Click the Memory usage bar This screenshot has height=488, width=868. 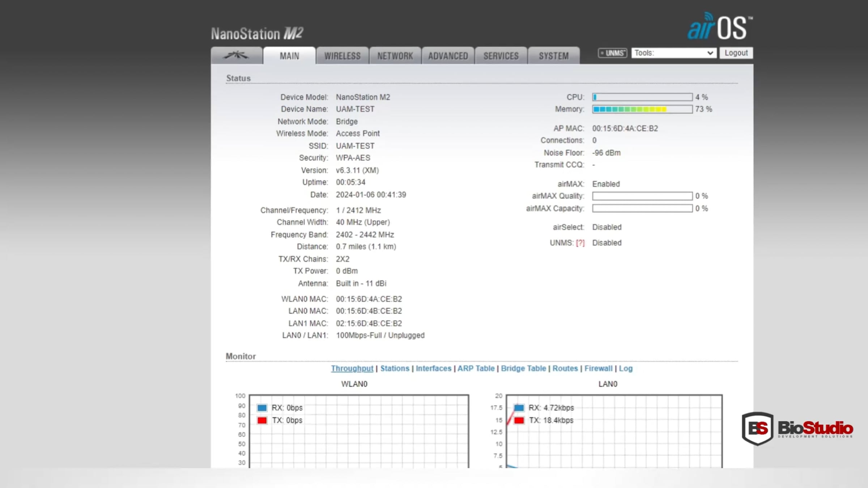[x=642, y=109]
